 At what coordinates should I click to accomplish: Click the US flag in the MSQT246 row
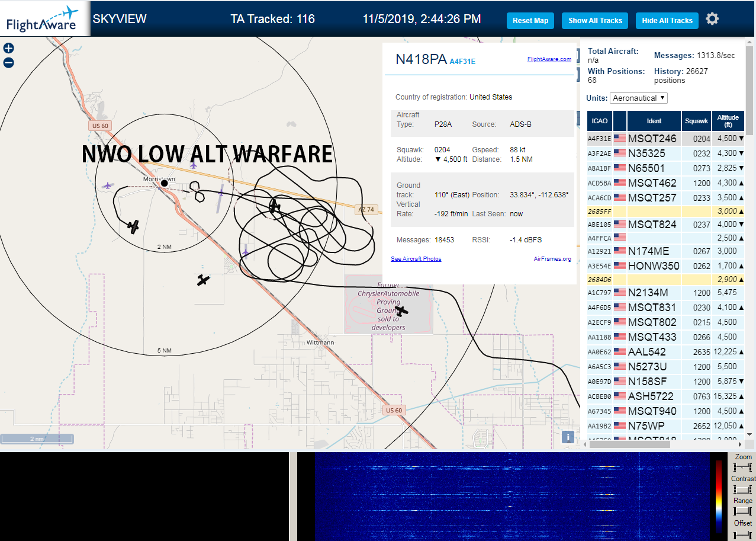click(x=620, y=139)
